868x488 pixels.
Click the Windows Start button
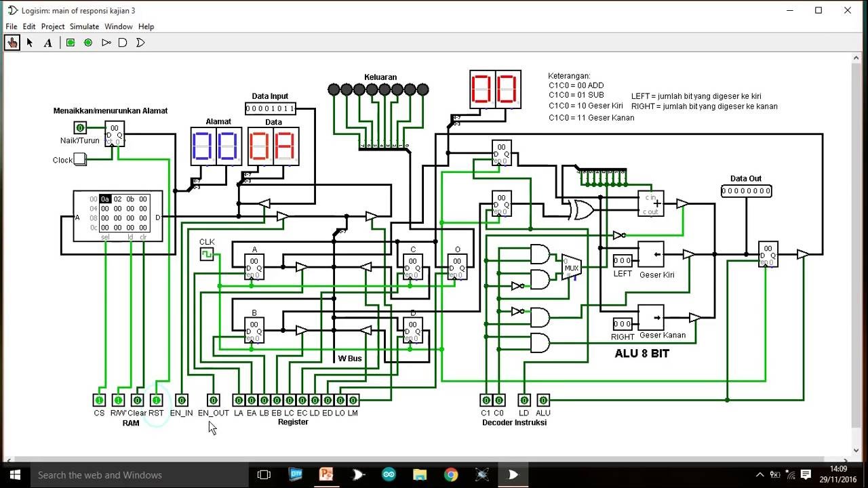point(15,474)
